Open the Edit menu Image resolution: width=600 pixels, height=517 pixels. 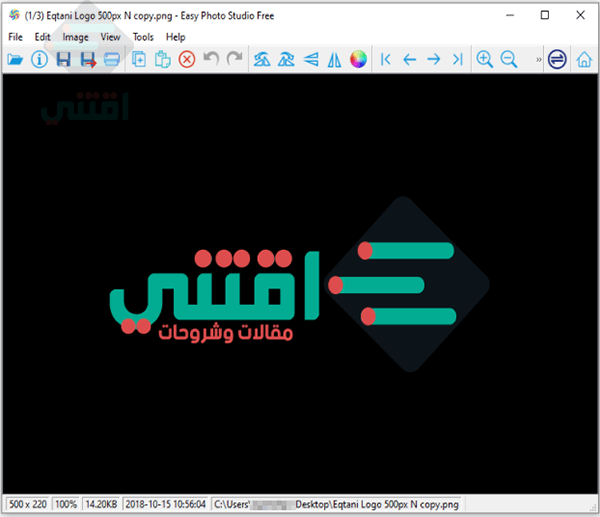[x=42, y=37]
